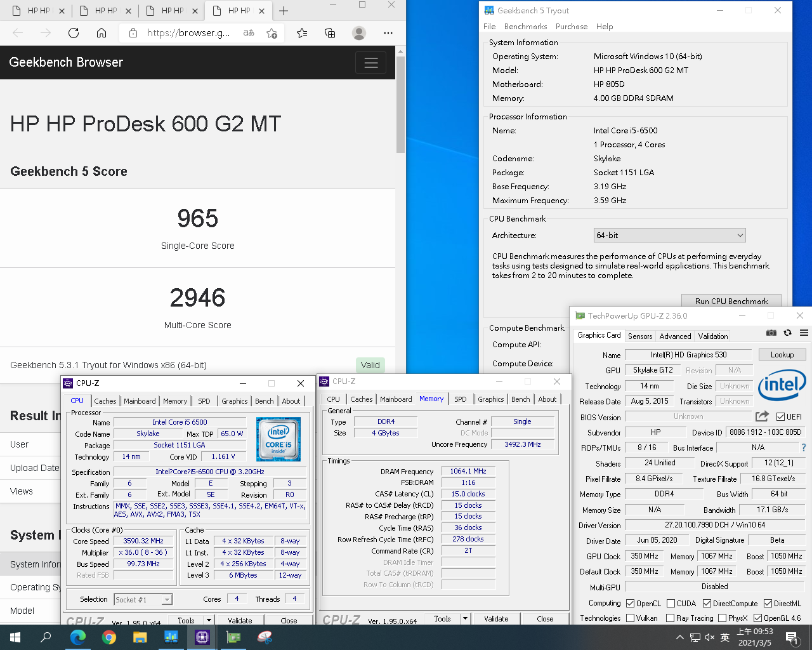The height and width of the screenshot is (650, 812).
Task: Open the Help menu in Geekbench 5
Action: point(605,27)
